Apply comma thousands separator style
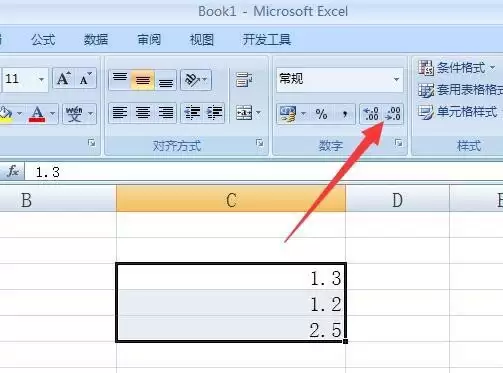This screenshot has height=373, width=503. tap(344, 114)
